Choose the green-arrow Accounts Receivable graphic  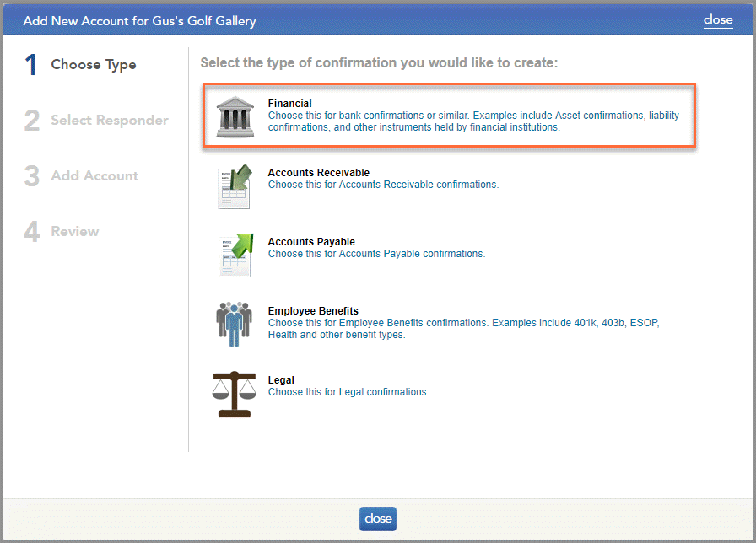click(233, 186)
